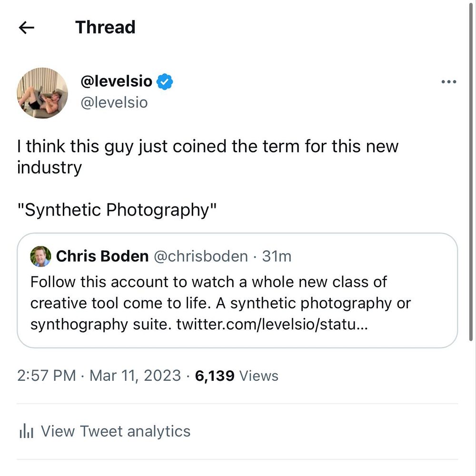Tap the back arrow icon
This screenshot has height=476, width=476.
[26, 28]
